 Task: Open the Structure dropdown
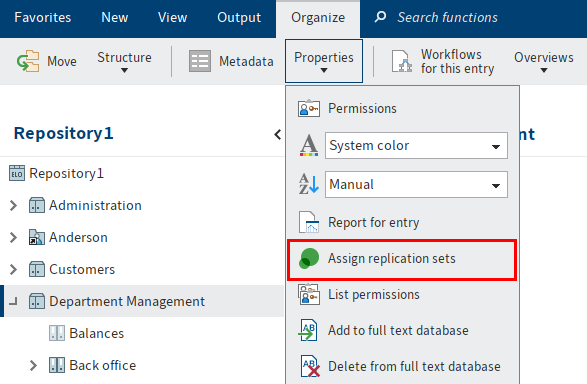pos(124,62)
